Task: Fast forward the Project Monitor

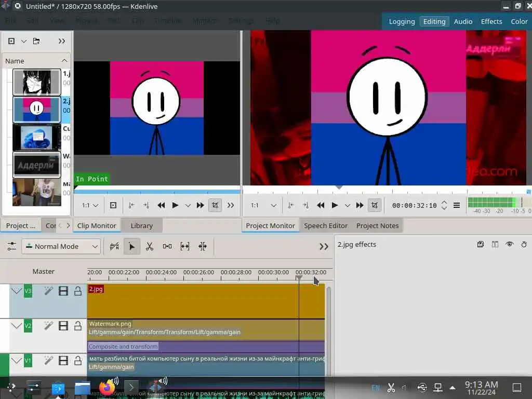Action: pyautogui.click(x=360, y=205)
